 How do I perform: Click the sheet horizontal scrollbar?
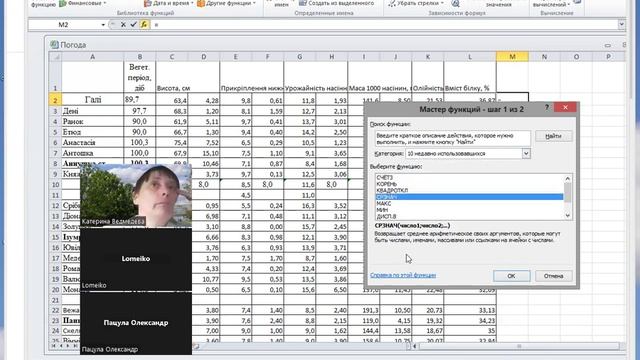(519, 346)
